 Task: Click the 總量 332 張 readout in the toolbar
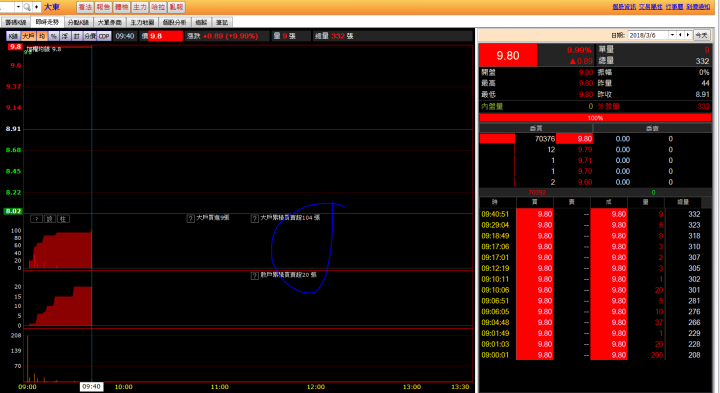click(334, 36)
